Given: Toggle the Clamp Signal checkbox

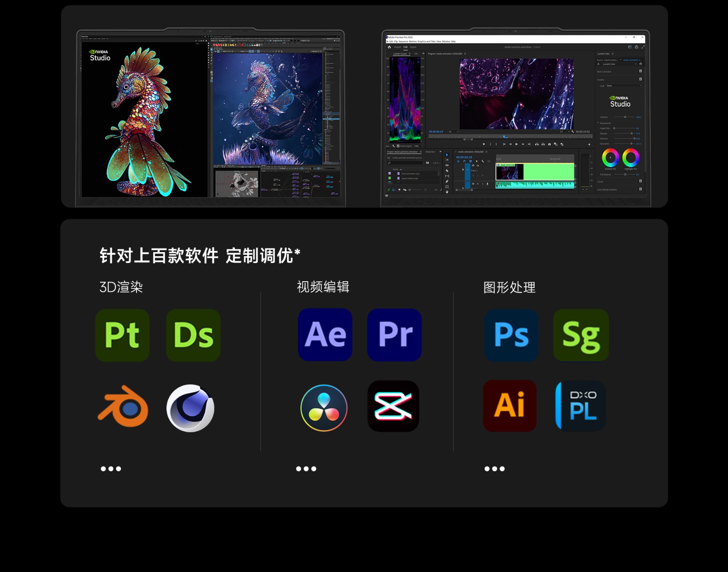Looking at the screenshot, I should (398, 146).
